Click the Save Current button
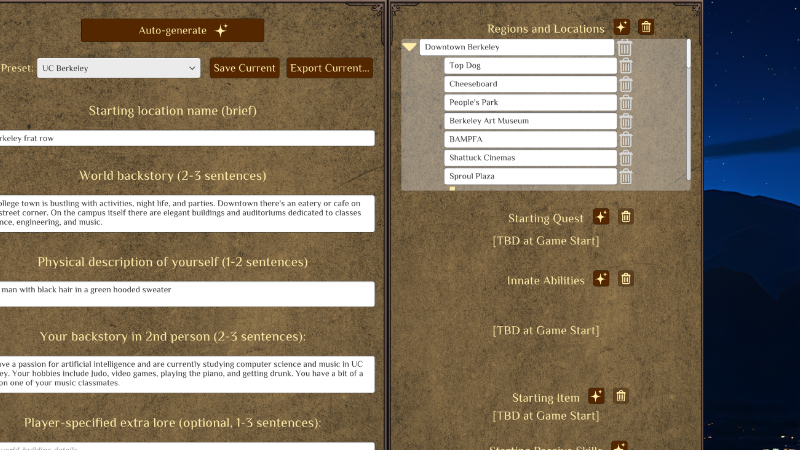Screen dimensions: 800x450 244,68
